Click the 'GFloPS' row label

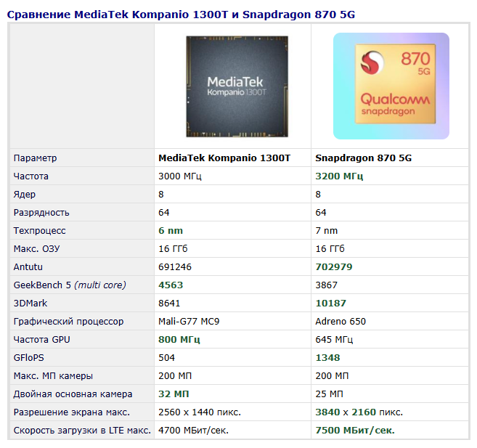(x=28, y=358)
